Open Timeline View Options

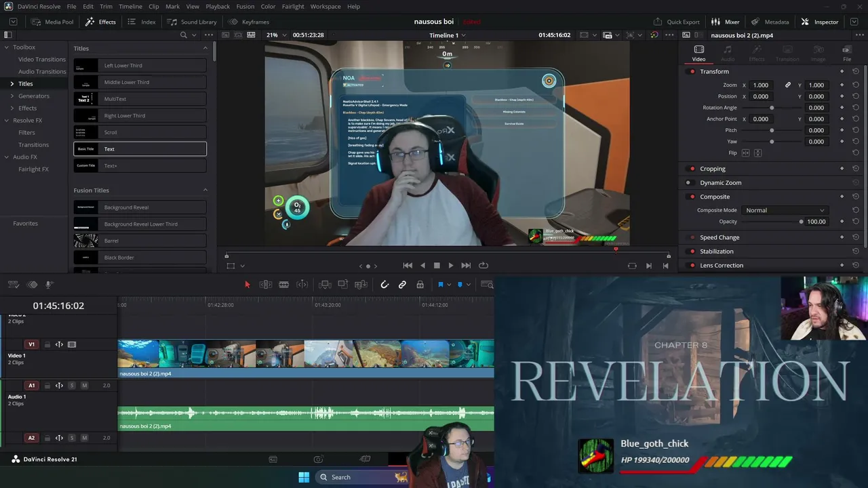(13, 285)
